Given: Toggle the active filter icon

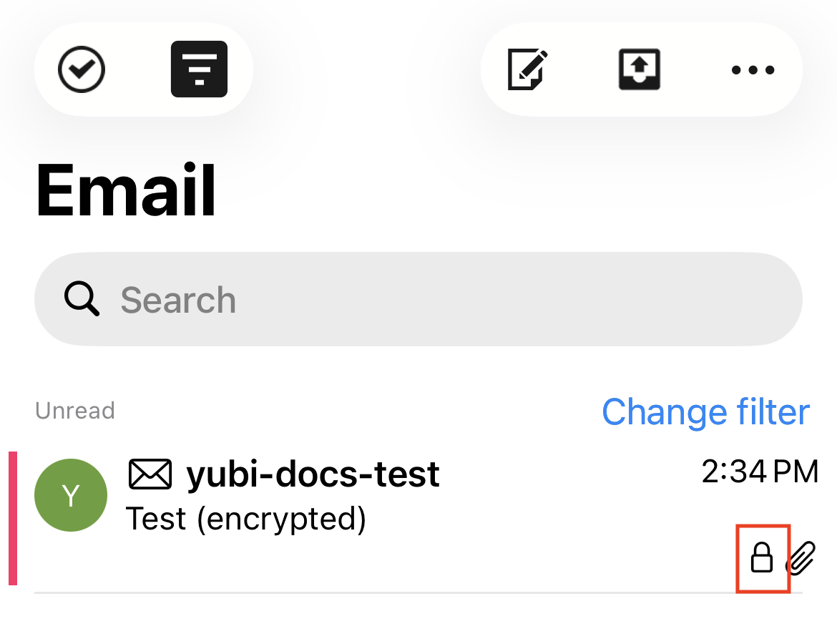Looking at the screenshot, I should click(x=199, y=69).
